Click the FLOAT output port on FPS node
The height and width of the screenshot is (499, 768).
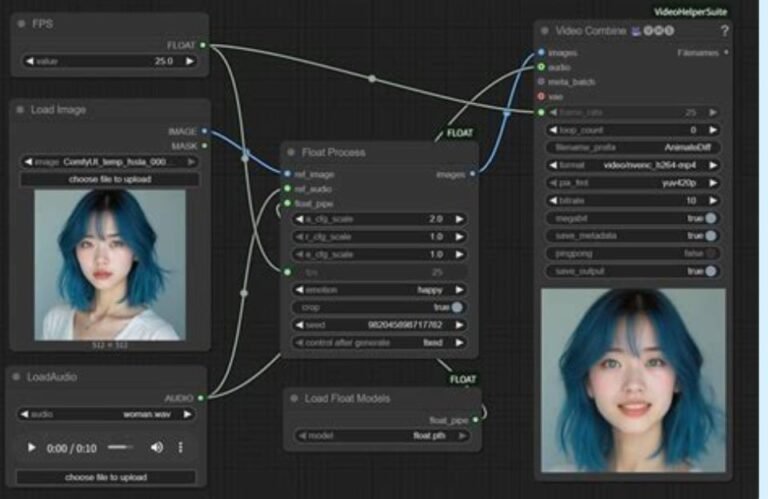(x=203, y=46)
